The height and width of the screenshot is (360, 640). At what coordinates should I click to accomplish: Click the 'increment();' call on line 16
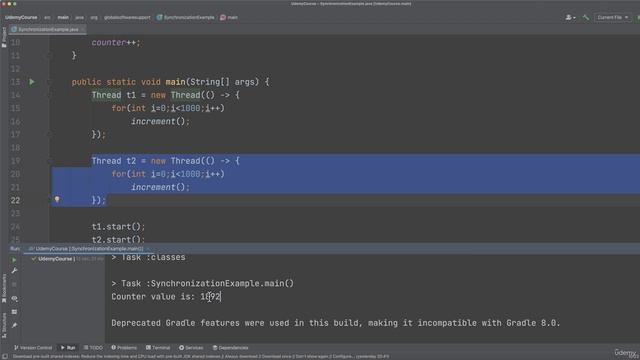point(160,121)
